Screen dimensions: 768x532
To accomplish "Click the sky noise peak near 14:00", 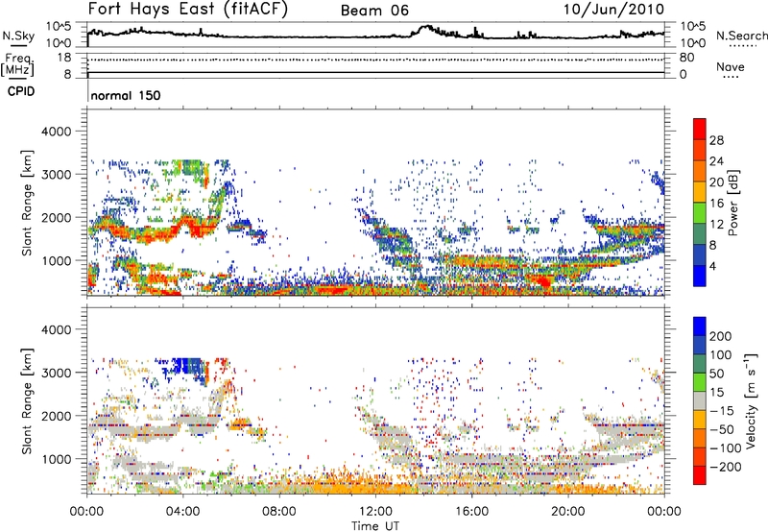I will 427,28.
